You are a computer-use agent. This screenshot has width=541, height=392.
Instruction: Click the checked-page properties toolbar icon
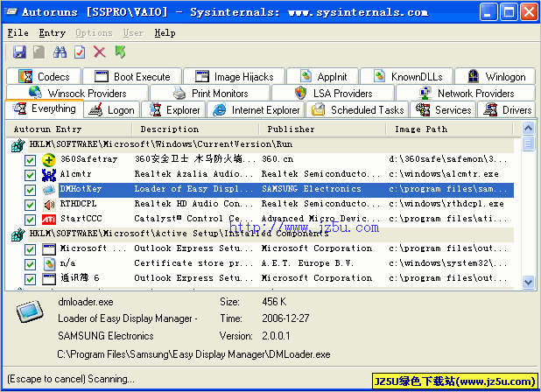click(80, 52)
